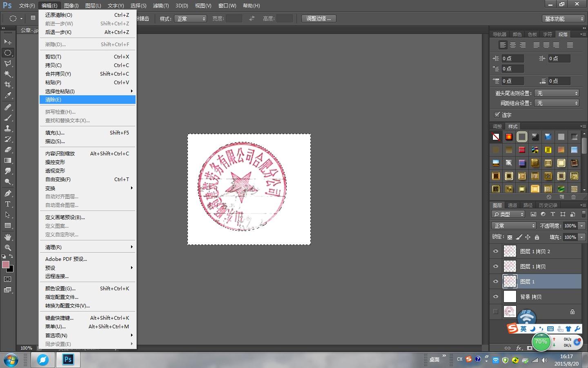Choose 描边(S)... in the Edit menu
This screenshot has height=368, width=588.
point(87,141)
